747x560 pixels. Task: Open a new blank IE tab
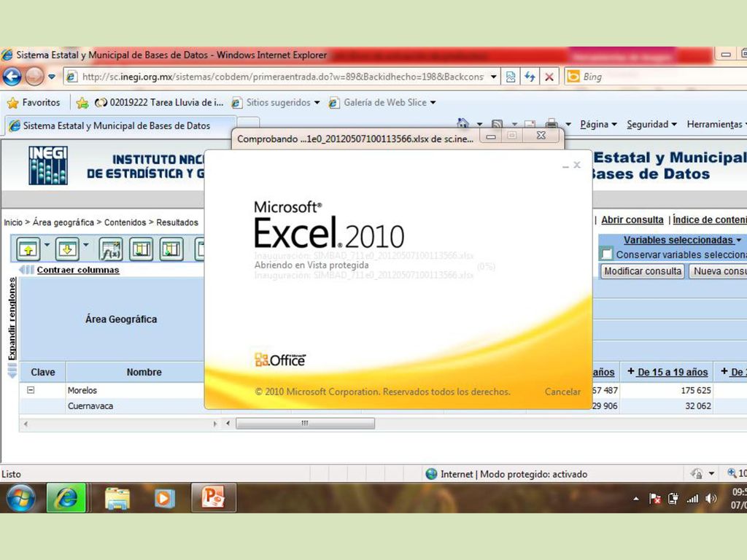point(248,122)
